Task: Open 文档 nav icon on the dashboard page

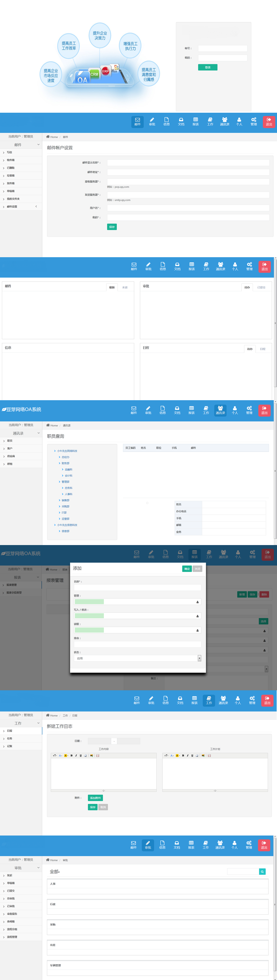Action: (177, 266)
